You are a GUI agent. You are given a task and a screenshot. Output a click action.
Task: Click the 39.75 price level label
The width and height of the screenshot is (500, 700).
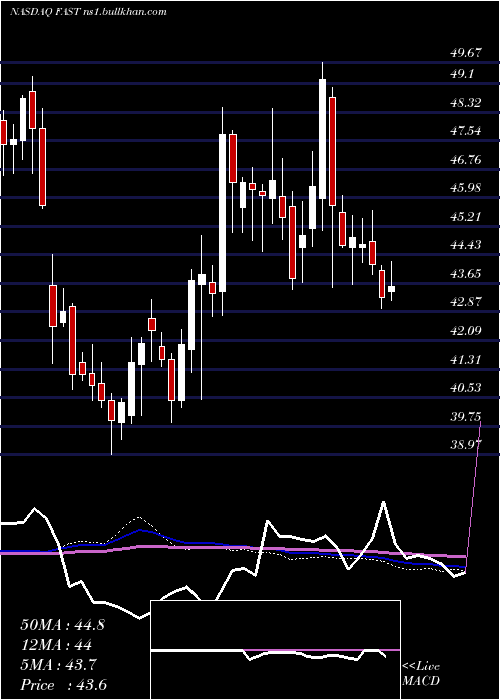coord(466,417)
